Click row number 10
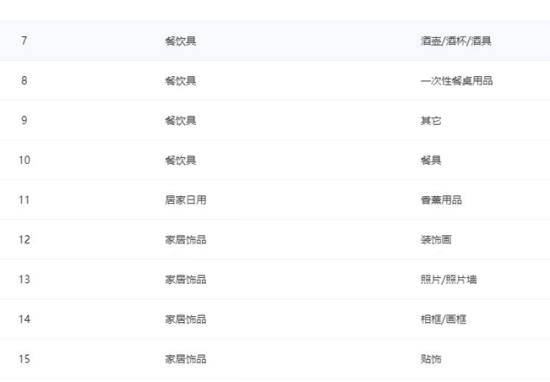550x382 pixels. [24, 160]
